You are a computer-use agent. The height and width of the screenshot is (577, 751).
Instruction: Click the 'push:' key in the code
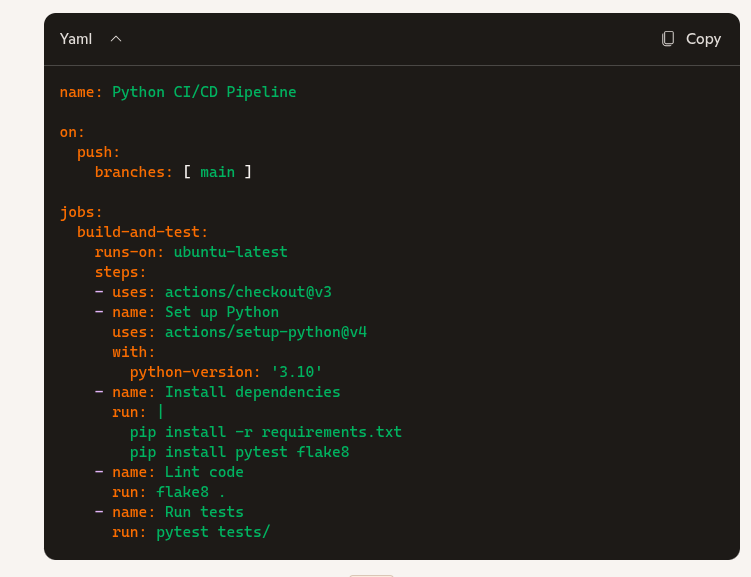coord(98,152)
